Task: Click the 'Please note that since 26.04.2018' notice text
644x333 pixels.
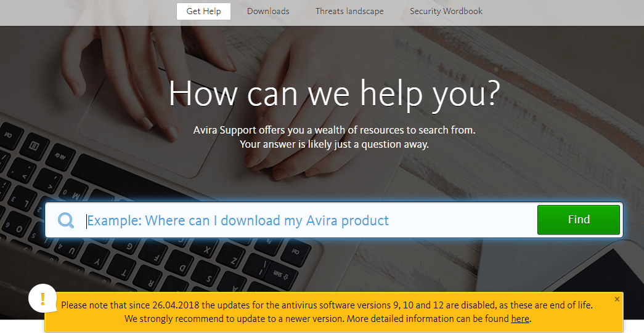Action: (x=327, y=305)
